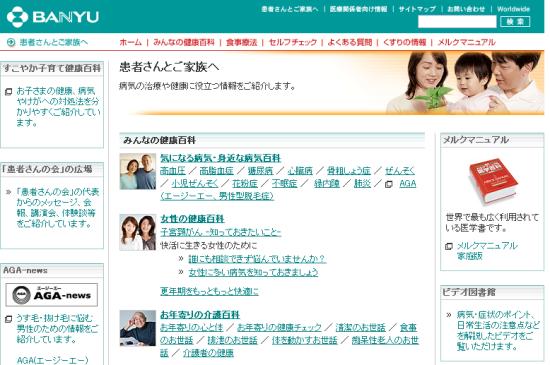This screenshot has height=365, width=550.
Task: Open 緑内障 link
Action: click(x=327, y=183)
